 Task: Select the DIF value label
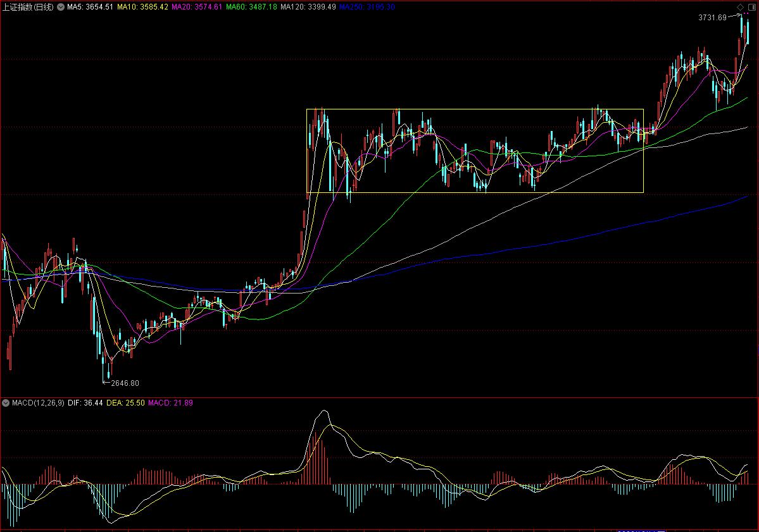click(84, 403)
